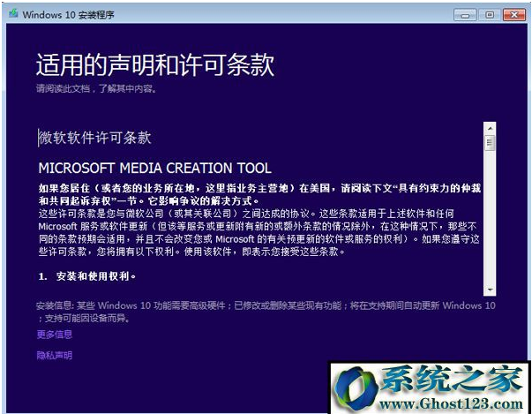Click the MICROSOFT MEDIA CREATION TOOL heading
Viewport: 532px width, 414px height.
point(155,169)
